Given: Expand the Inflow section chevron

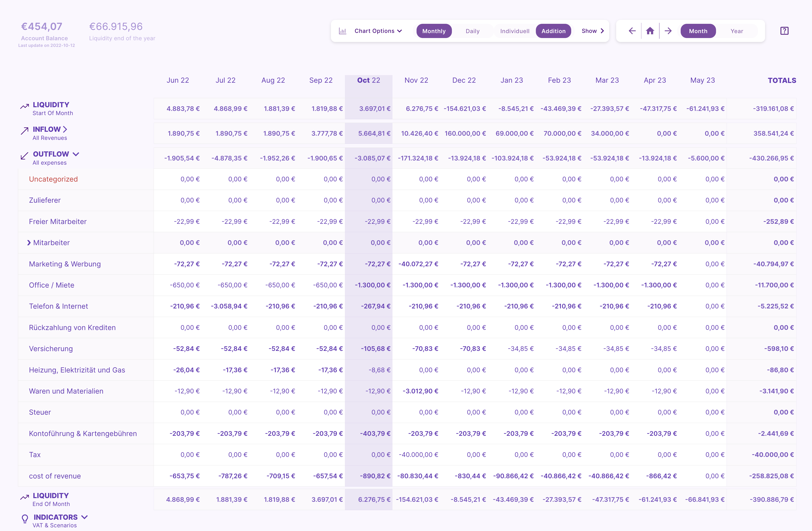Looking at the screenshot, I should [x=65, y=129].
